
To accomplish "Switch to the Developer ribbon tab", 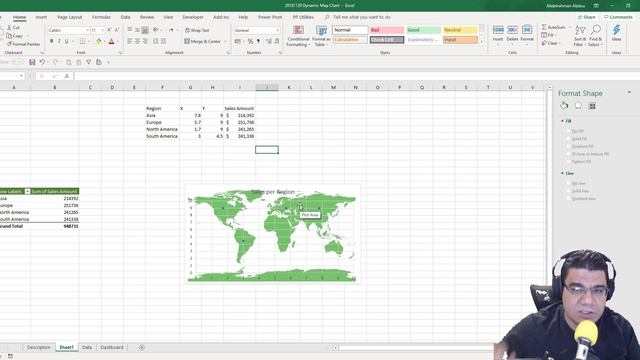I will 193,17.
